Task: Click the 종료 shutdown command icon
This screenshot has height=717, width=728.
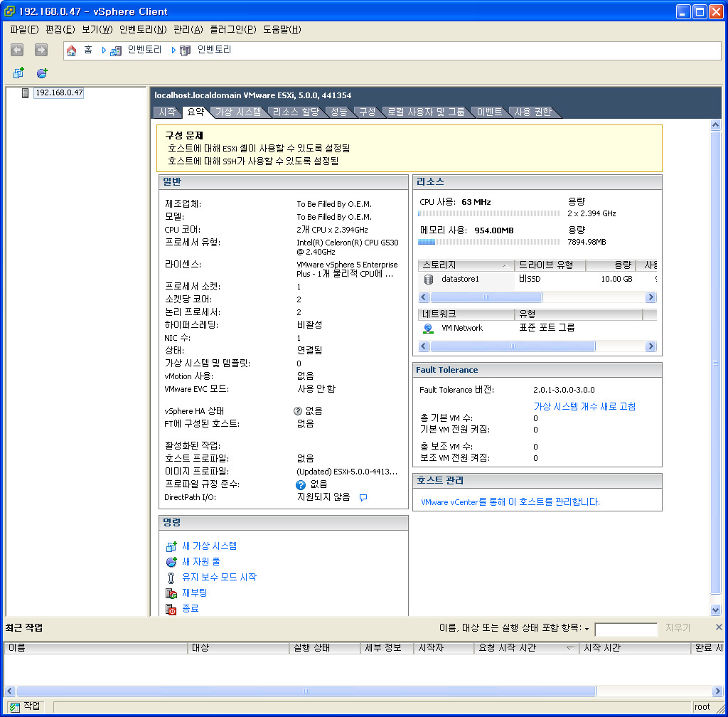Action: (171, 610)
